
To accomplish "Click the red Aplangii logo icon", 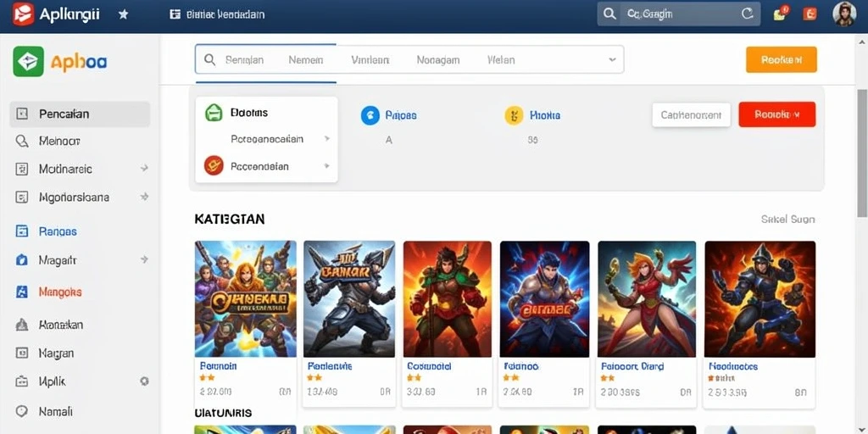I will [23, 14].
